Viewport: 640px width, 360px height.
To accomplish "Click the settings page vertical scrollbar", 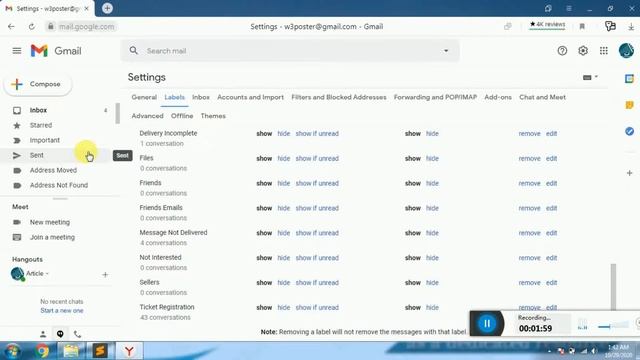I will 613,287.
